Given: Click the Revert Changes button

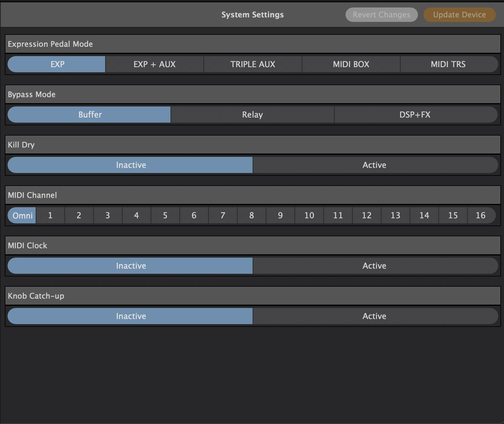Looking at the screenshot, I should pos(381,15).
